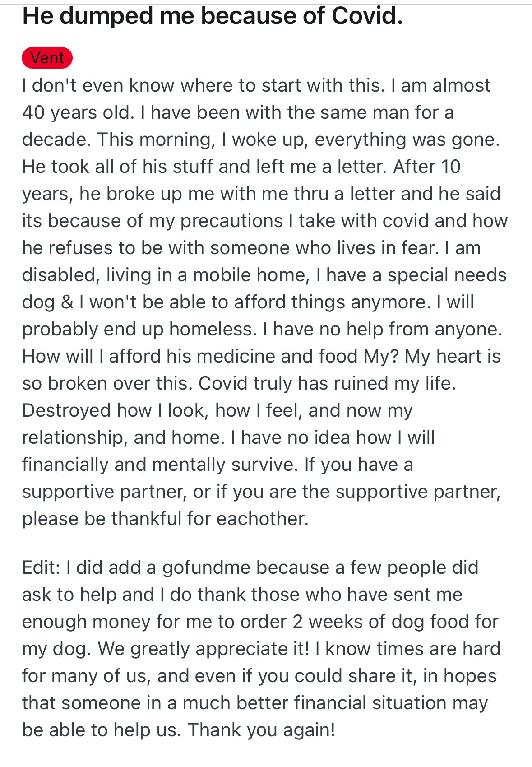This screenshot has height=767, width=532.
Task: Tap the red Vent flair tag
Action: tap(47, 58)
